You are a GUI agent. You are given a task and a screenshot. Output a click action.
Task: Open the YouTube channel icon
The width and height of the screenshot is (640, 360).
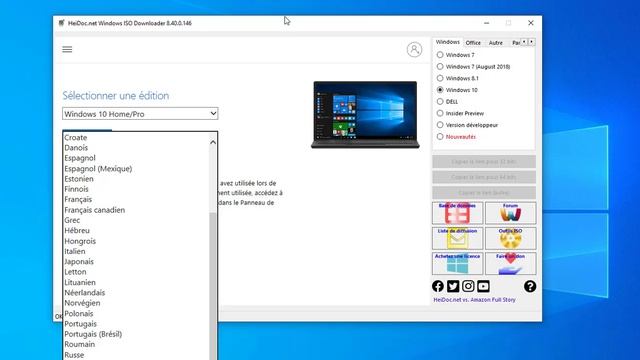pos(483,286)
